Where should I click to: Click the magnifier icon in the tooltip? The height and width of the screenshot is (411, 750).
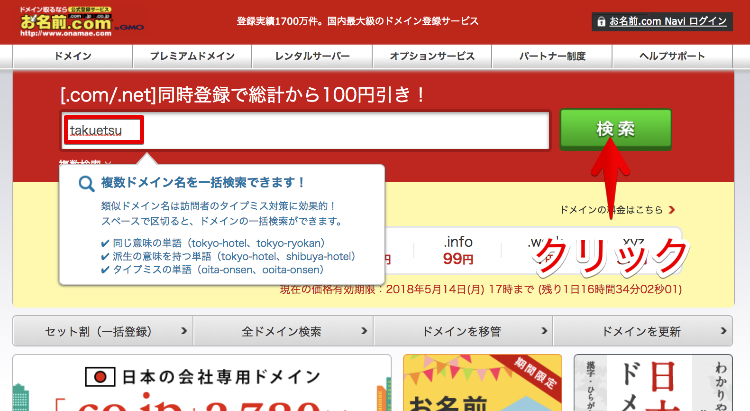(87, 183)
